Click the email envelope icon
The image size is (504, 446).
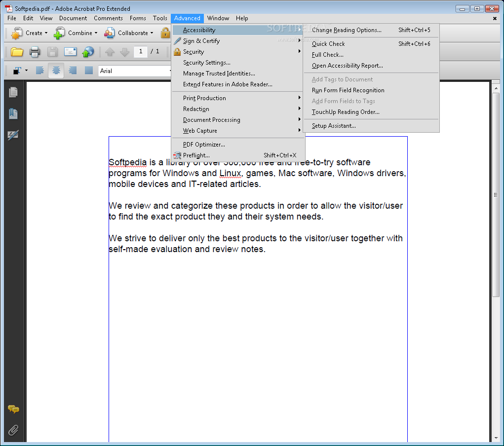(x=70, y=51)
